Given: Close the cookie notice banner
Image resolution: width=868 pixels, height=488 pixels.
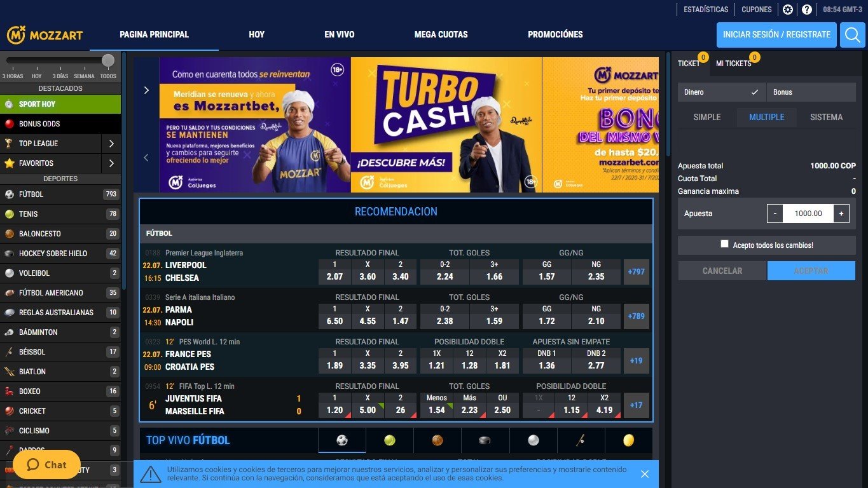Looking at the screenshot, I should pos(645,474).
